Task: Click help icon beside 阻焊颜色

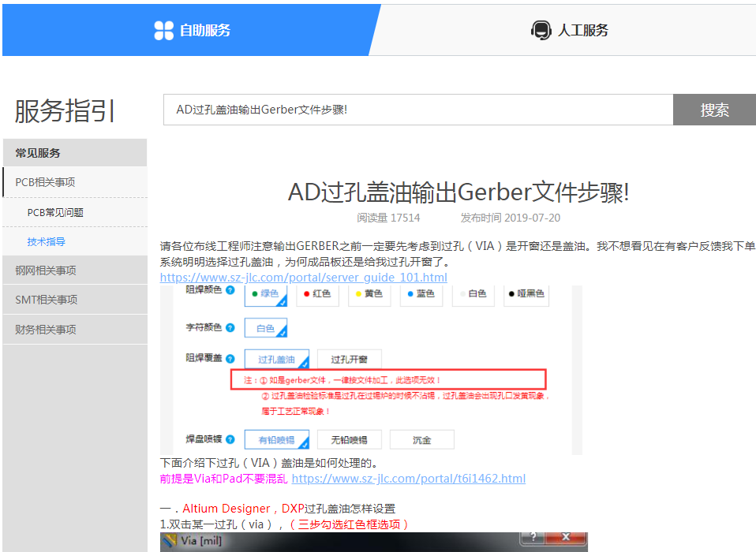Action: coord(230,292)
